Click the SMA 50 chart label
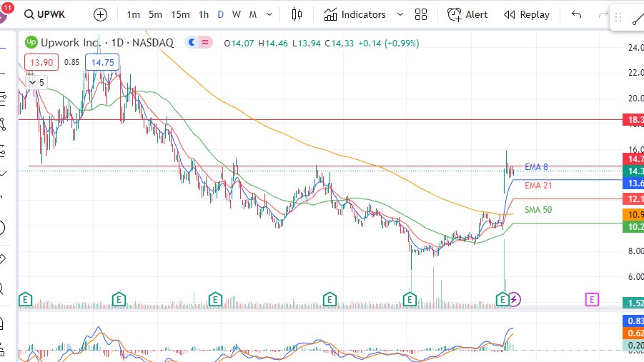The image size is (644, 362). 538,210
